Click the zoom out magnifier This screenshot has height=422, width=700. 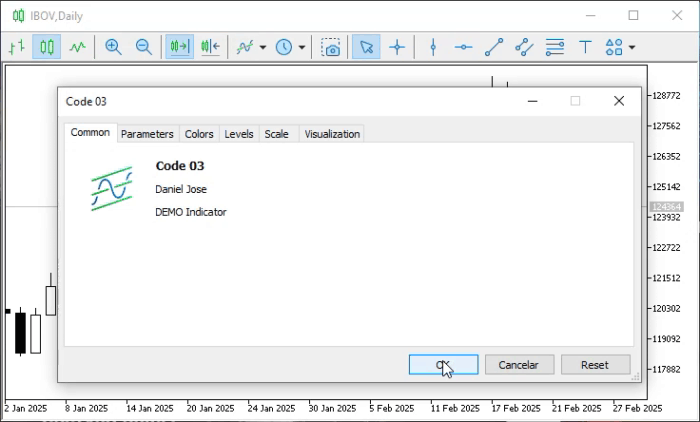click(x=143, y=47)
